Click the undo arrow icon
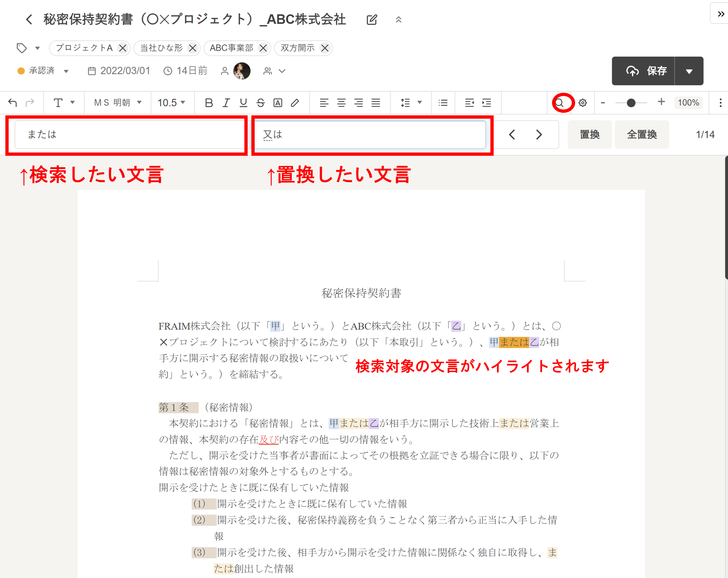 pos(13,102)
